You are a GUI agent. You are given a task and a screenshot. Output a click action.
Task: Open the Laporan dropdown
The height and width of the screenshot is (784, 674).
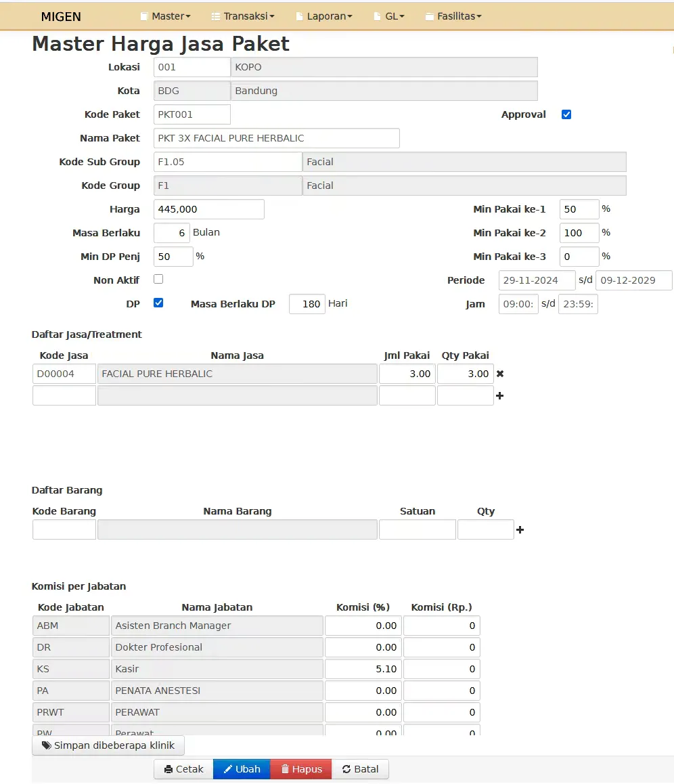pos(324,16)
